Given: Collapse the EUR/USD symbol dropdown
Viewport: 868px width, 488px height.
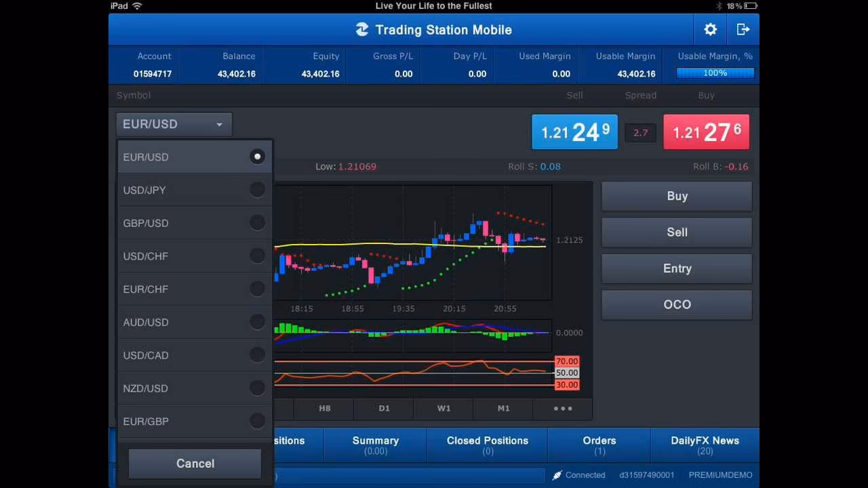Looking at the screenshot, I should tap(174, 124).
